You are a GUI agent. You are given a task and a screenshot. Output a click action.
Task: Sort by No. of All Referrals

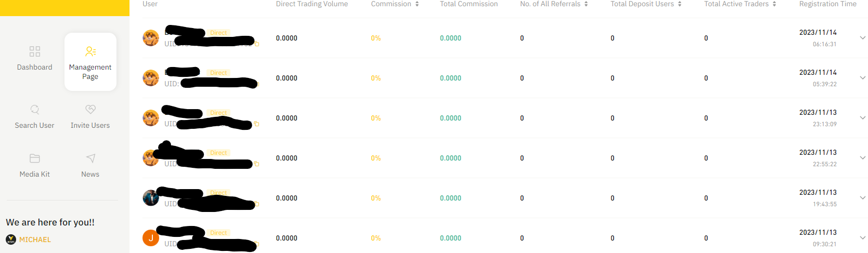pos(586,4)
